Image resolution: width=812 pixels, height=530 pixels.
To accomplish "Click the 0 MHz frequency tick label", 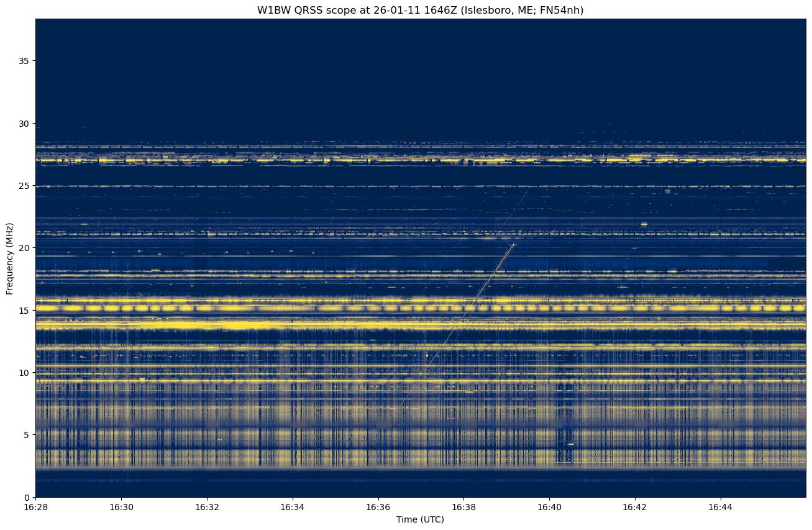I will (27, 497).
